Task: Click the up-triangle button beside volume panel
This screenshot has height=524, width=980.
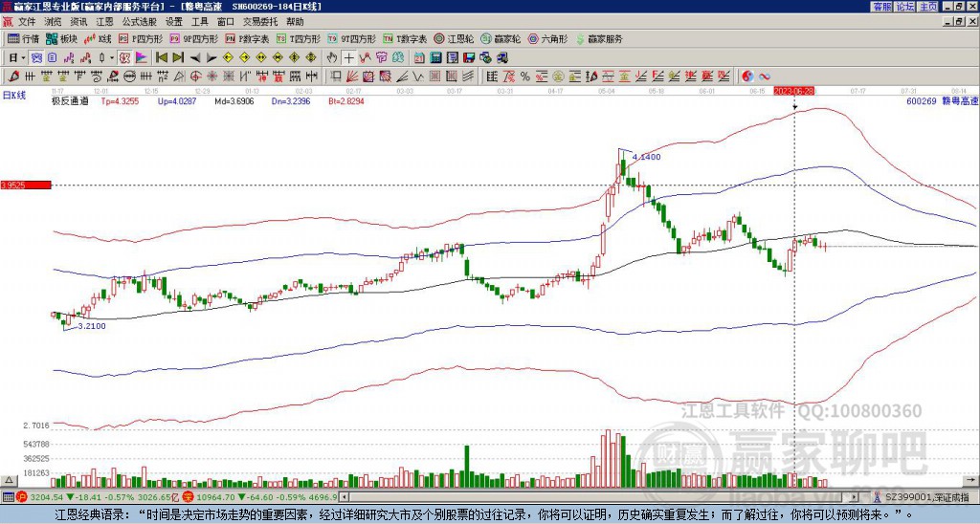Action: tap(9, 480)
